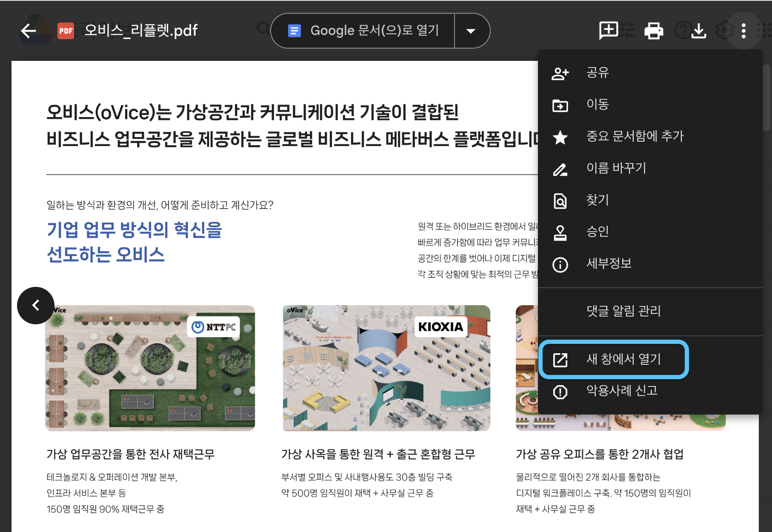Click line 약 500명 임직원이 재택 + 사무실 근무 중
The height and width of the screenshot is (532, 772).
click(357, 493)
